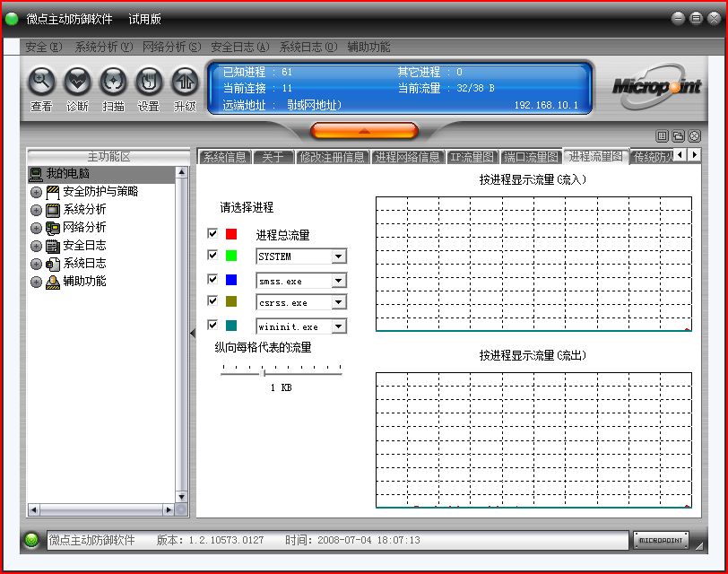Expand the 网络分析 tree node
728x574 pixels.
(36, 228)
